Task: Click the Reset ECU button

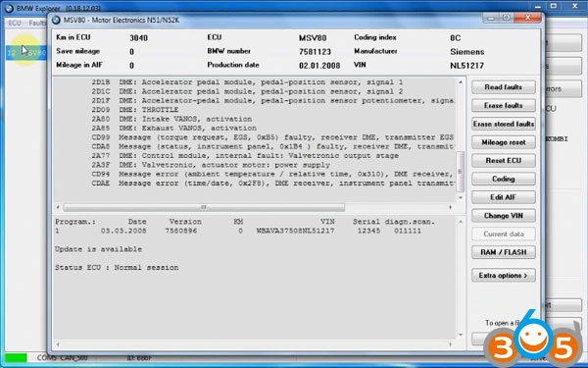Action: pos(504,161)
